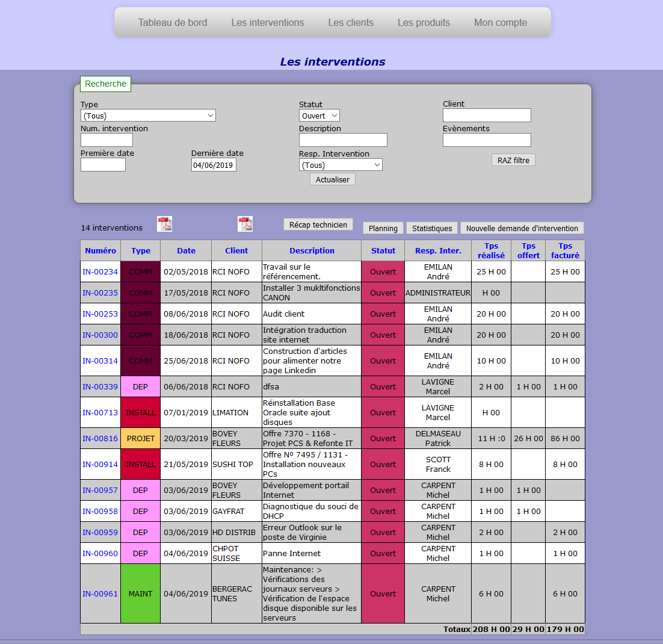Viewport: 663px width, 644px height.
Task: Sort by Resp. Inter. column header
Action: (438, 250)
